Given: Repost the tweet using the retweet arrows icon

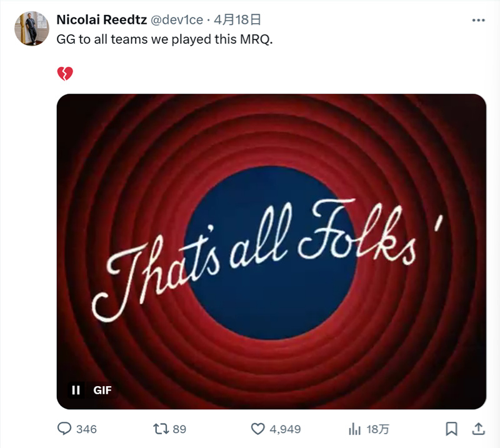Looking at the screenshot, I should (x=161, y=429).
